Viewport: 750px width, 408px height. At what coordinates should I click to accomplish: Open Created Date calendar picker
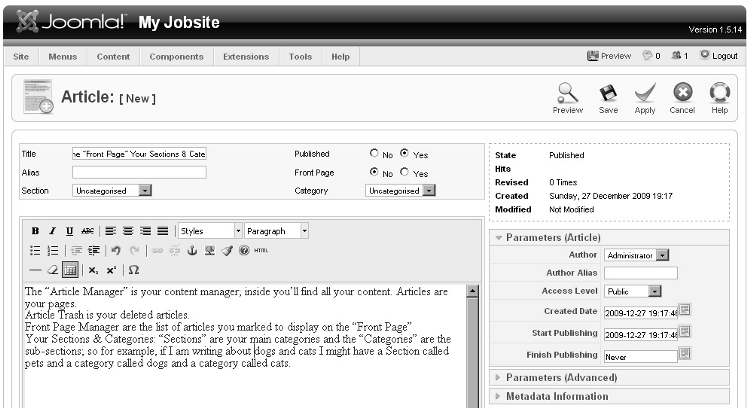tap(685, 310)
